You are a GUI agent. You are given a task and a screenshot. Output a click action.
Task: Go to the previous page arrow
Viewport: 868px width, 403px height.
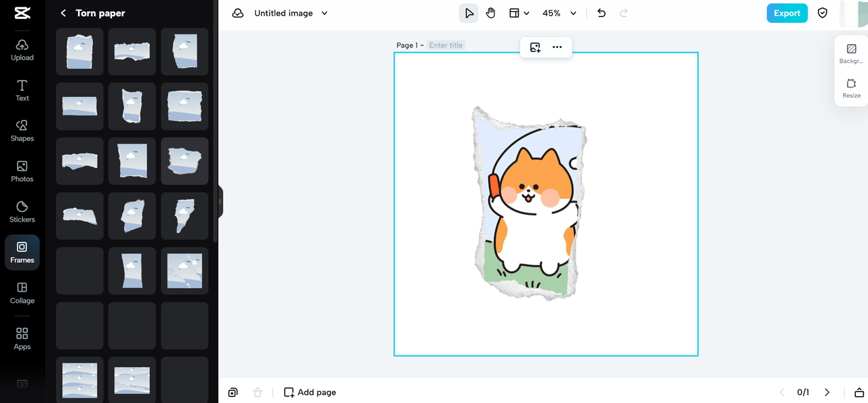[x=781, y=392]
